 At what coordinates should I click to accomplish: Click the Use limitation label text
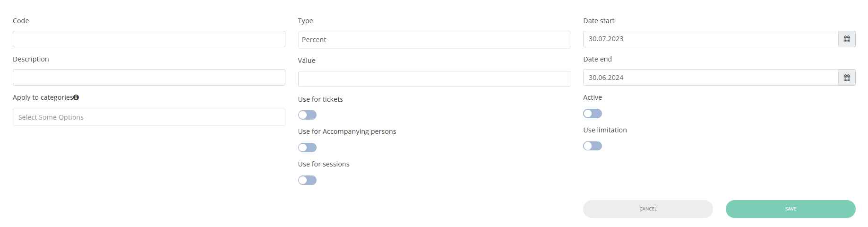click(605, 130)
